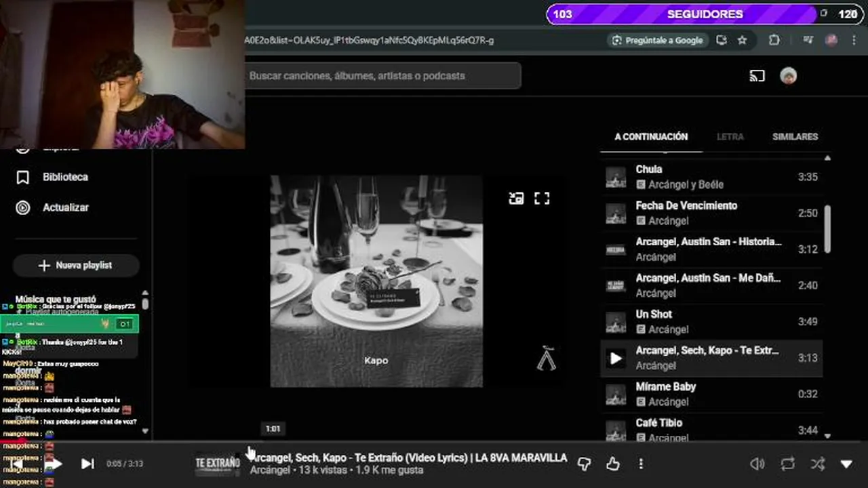Open Chrome media controls icon

(808, 40)
